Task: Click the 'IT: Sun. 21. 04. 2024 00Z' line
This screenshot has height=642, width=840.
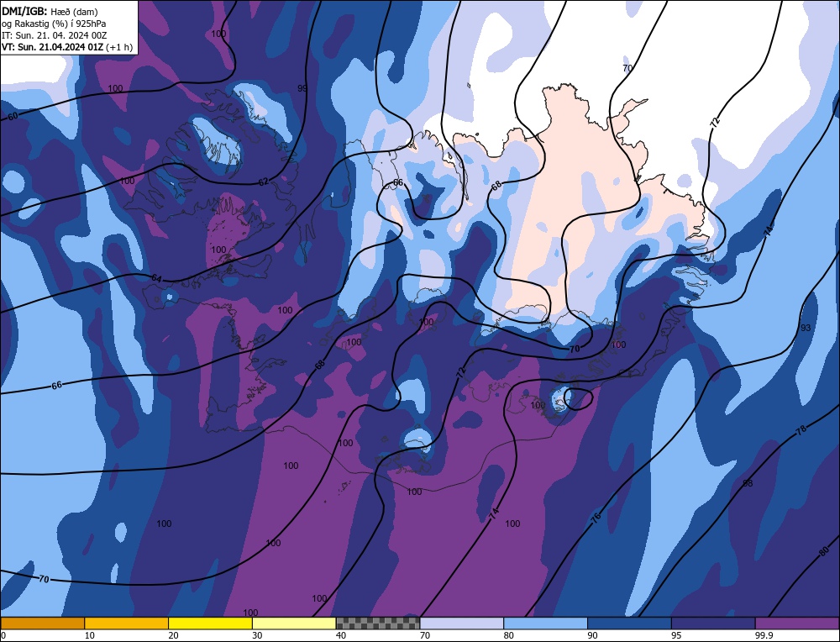Action: [54, 34]
